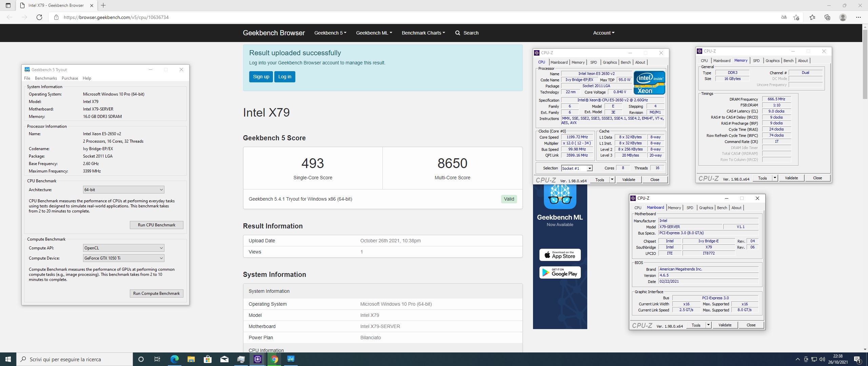
Task: Open Socket #1 selection dropdown in CPU-Z
Action: pos(577,168)
